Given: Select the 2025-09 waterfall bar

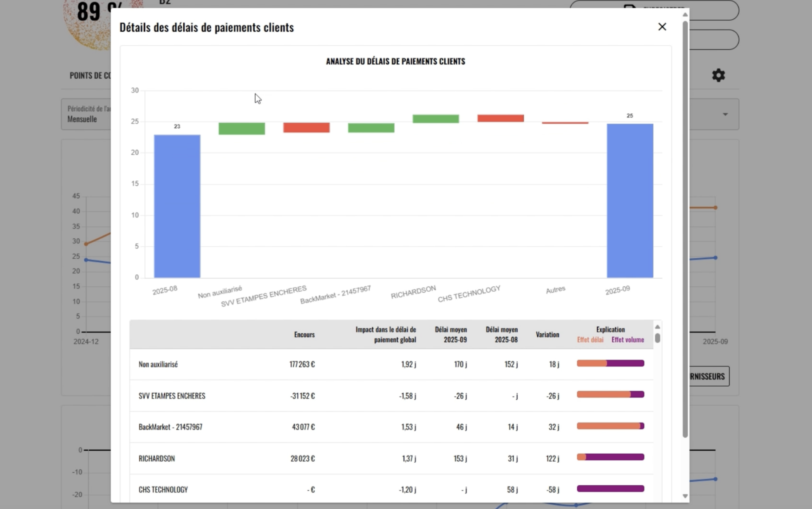Looking at the screenshot, I should [x=630, y=202].
